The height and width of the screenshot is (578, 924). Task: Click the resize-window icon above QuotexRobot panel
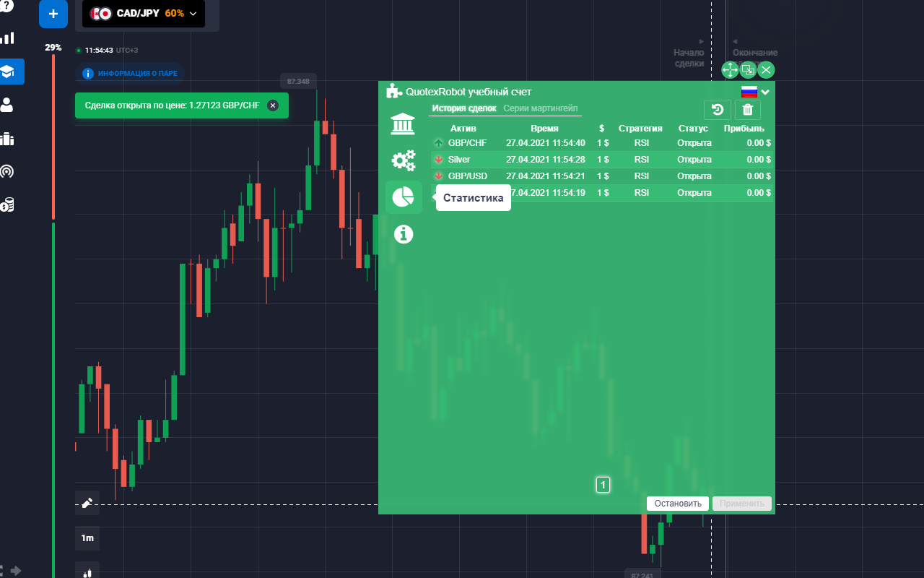[x=748, y=70]
